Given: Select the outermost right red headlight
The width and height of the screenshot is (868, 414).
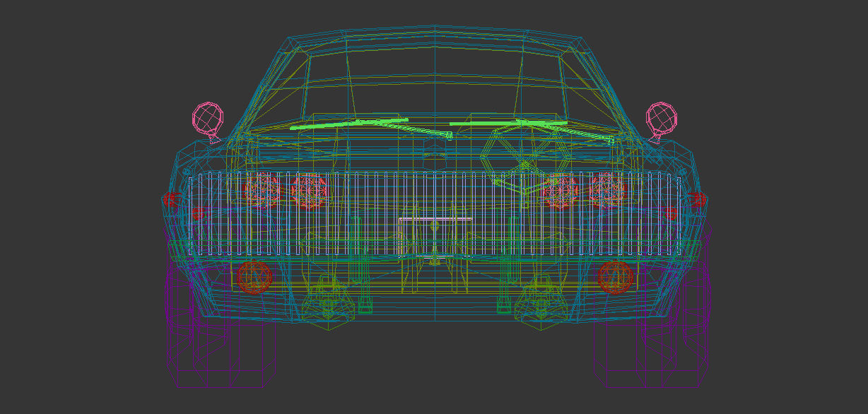Looking at the screenshot, I should coord(607,190).
